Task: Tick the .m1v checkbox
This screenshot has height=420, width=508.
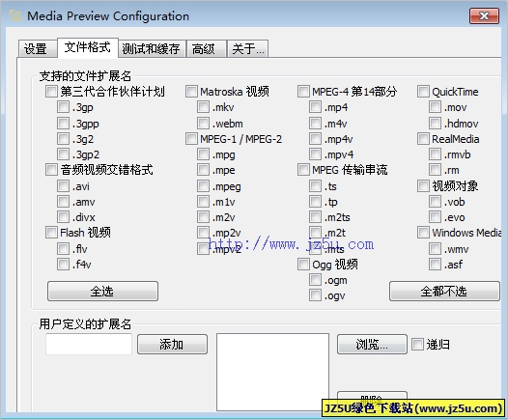Action: [203, 202]
